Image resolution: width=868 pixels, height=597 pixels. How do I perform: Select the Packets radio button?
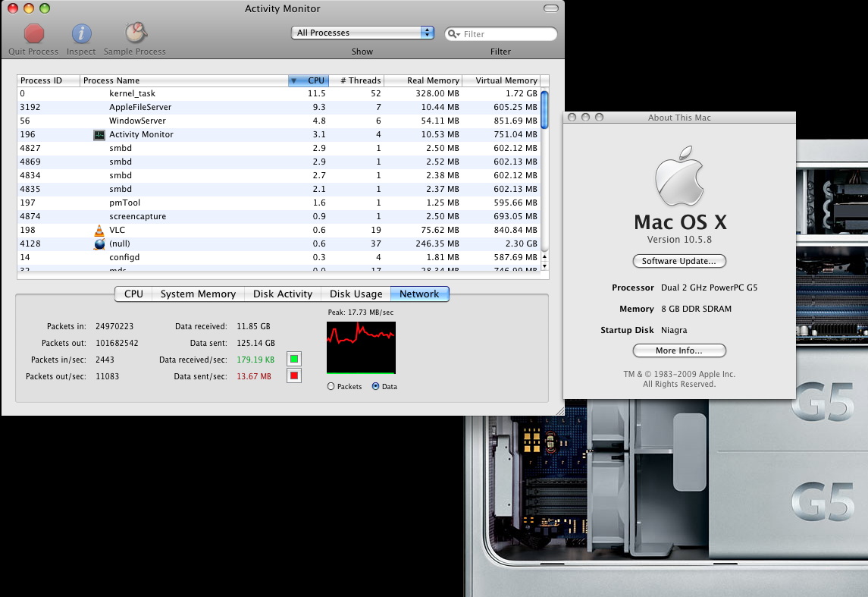coord(331,387)
